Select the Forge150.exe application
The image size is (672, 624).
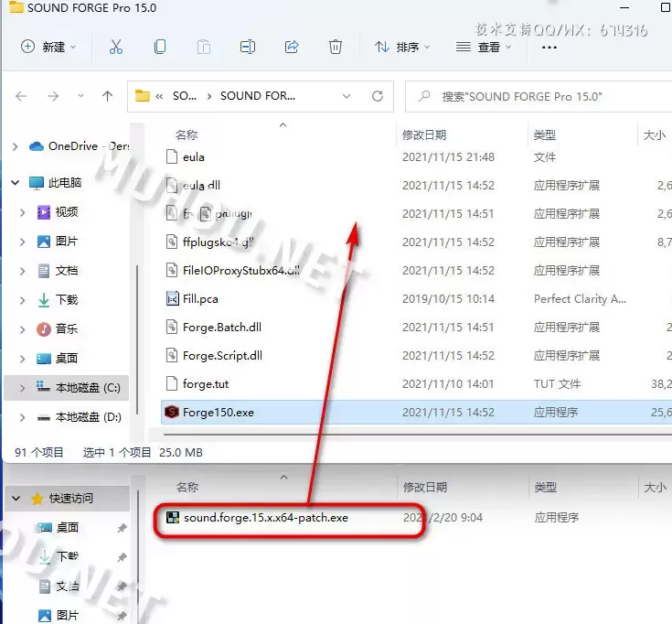[416, 412]
